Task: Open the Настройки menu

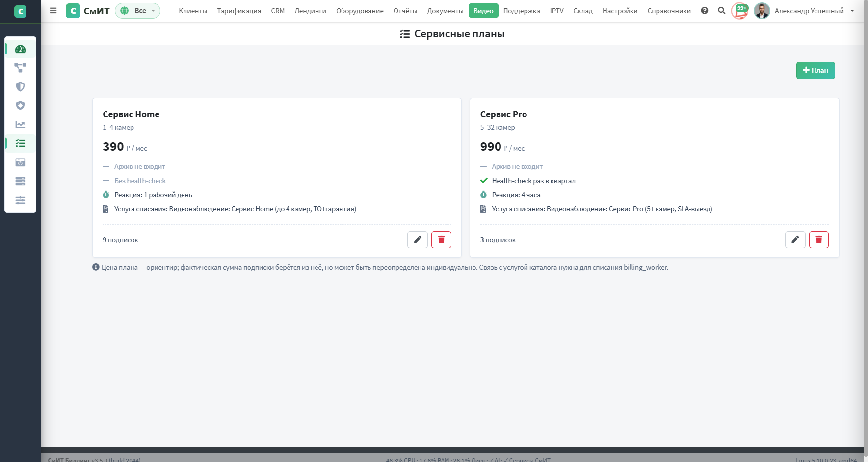Action: click(620, 11)
